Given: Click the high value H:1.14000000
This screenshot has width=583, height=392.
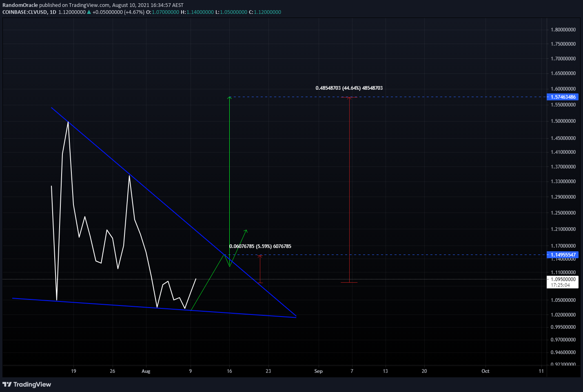Looking at the screenshot, I should 197,12.
